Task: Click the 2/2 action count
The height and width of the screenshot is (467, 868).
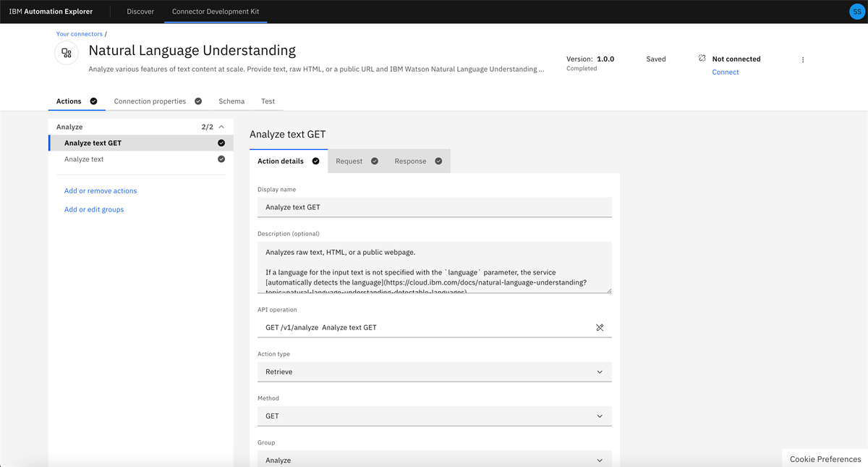Action: [207, 127]
